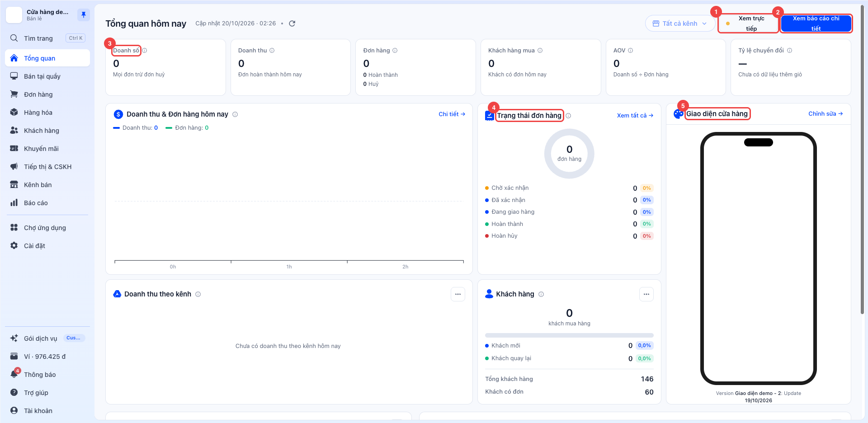Screen dimensions: 868x423
Task: Open the Ví wallet balance entry
Action: coord(47,357)
